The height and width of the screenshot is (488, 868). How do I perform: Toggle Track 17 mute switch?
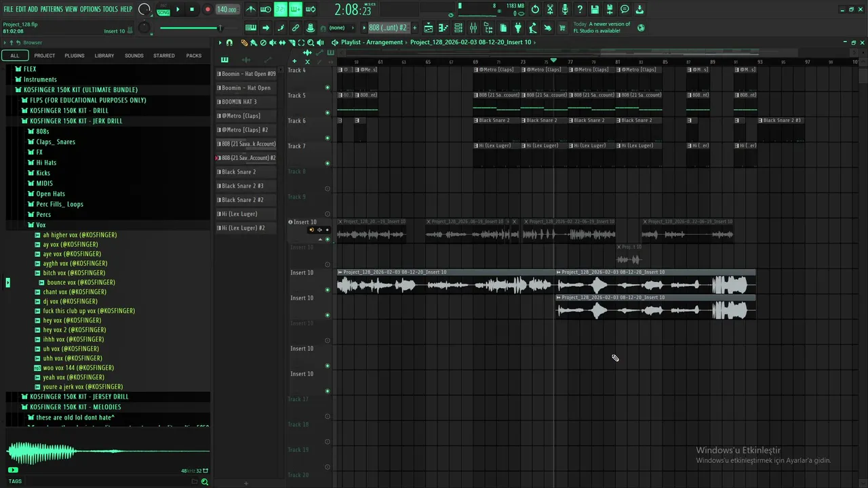click(x=328, y=416)
